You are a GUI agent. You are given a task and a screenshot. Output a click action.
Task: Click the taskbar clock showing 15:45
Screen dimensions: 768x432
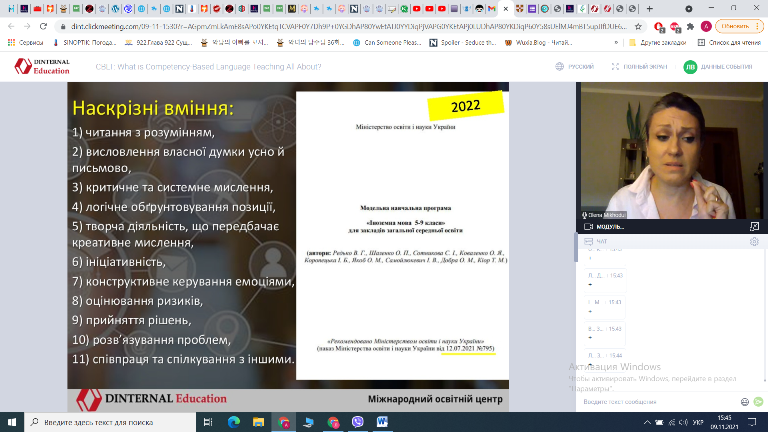724,422
